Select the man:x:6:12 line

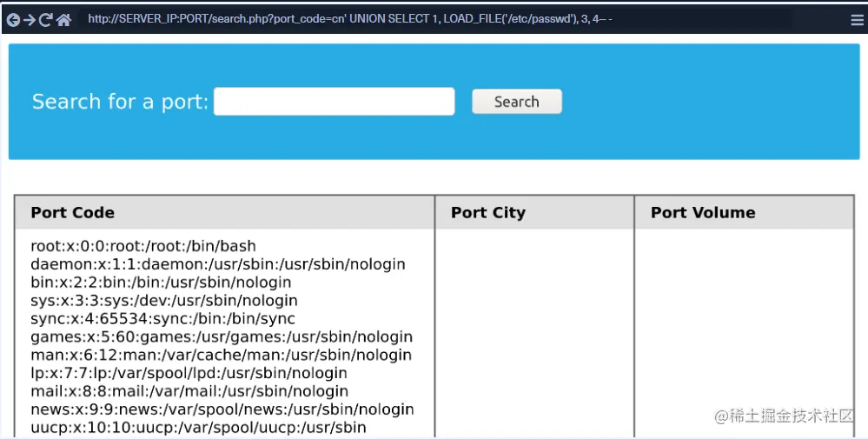(x=222, y=355)
